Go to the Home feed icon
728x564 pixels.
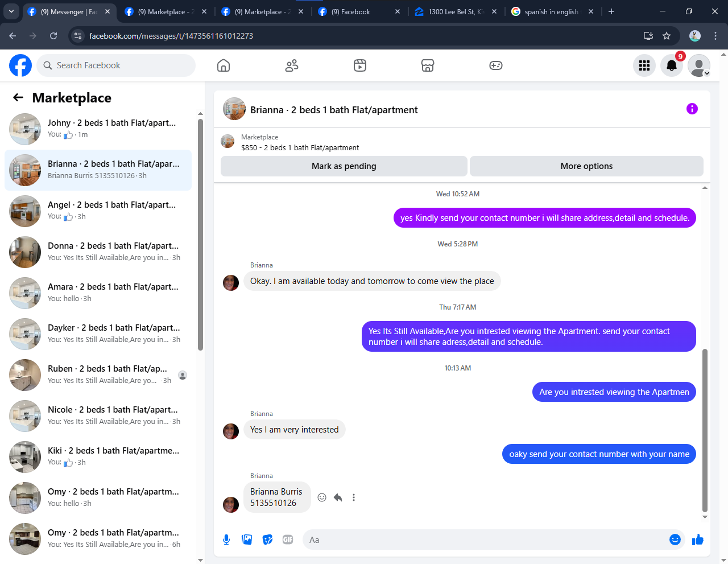pos(224,65)
